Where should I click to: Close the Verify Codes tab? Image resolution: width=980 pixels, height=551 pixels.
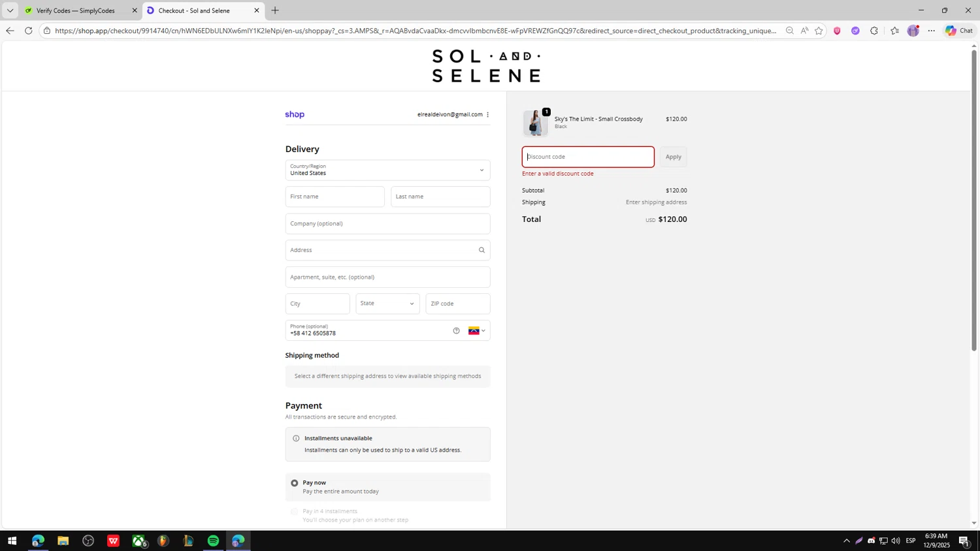tap(135, 10)
